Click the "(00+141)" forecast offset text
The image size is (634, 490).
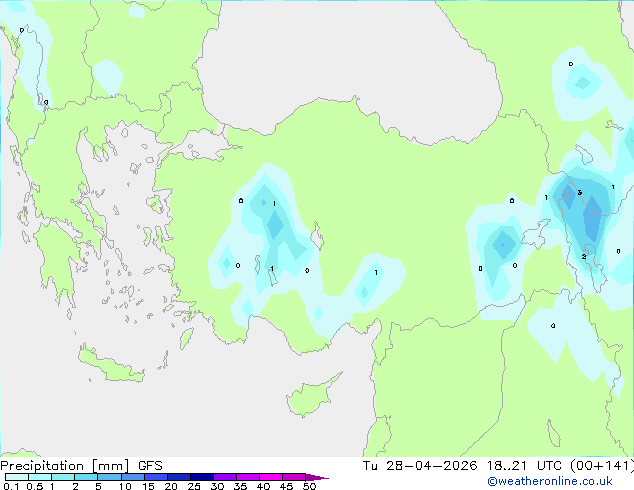602,466
